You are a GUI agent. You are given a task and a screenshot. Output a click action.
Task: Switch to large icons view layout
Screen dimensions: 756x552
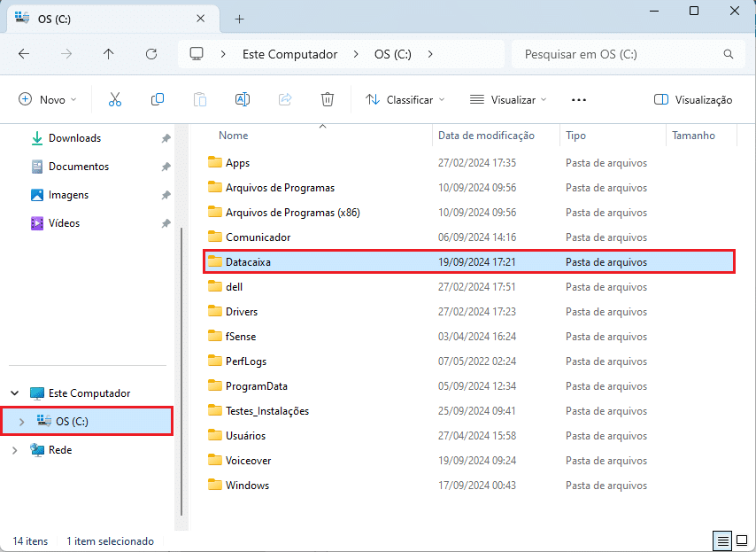(742, 540)
